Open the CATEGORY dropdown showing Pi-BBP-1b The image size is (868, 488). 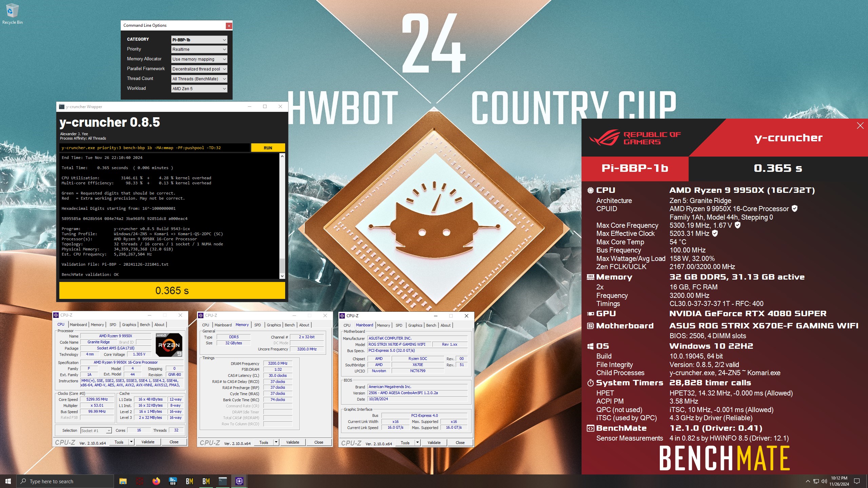tap(199, 40)
